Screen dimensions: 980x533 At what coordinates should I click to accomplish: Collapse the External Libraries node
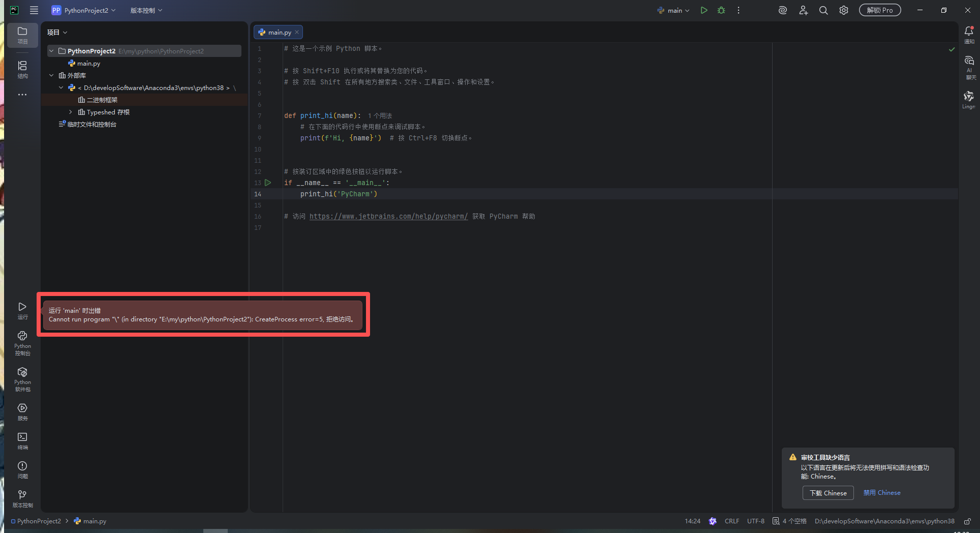click(x=51, y=75)
